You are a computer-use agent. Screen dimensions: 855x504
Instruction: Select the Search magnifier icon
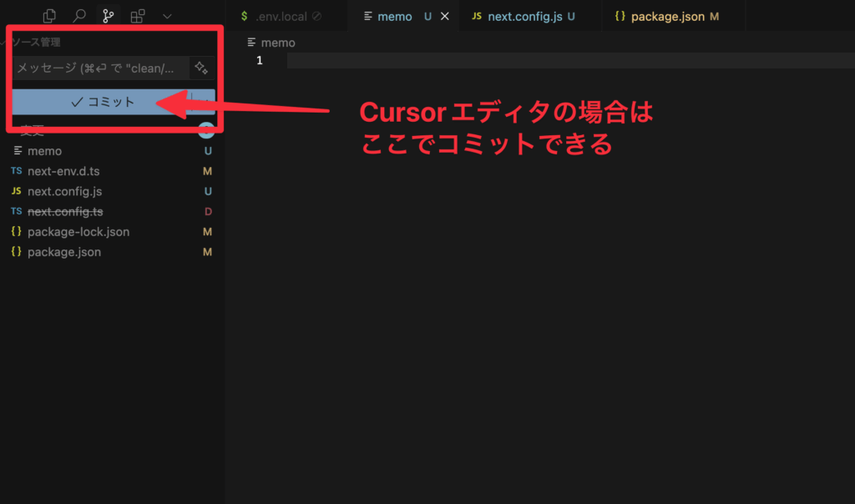point(79,15)
